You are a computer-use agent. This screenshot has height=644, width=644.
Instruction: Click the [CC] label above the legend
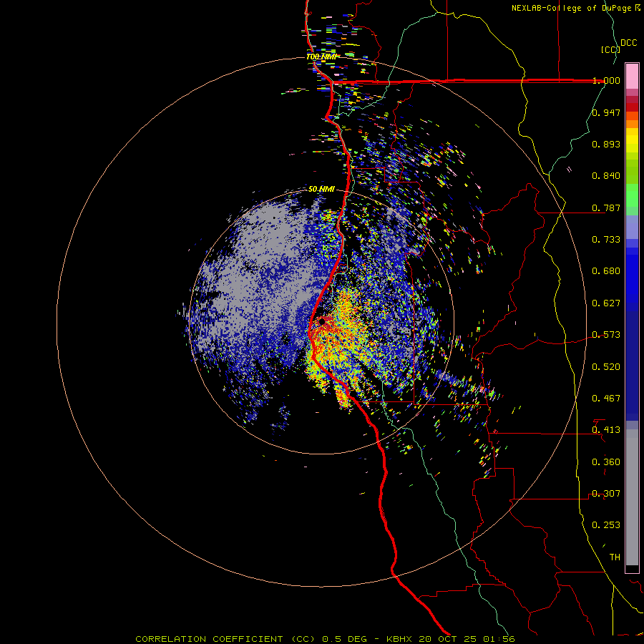(610, 49)
